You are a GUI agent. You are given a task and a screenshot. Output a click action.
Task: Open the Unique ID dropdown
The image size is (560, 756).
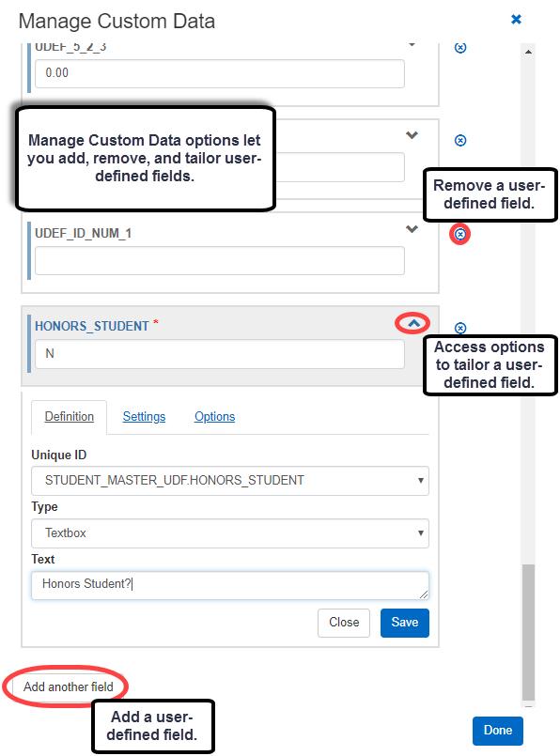[230, 481]
